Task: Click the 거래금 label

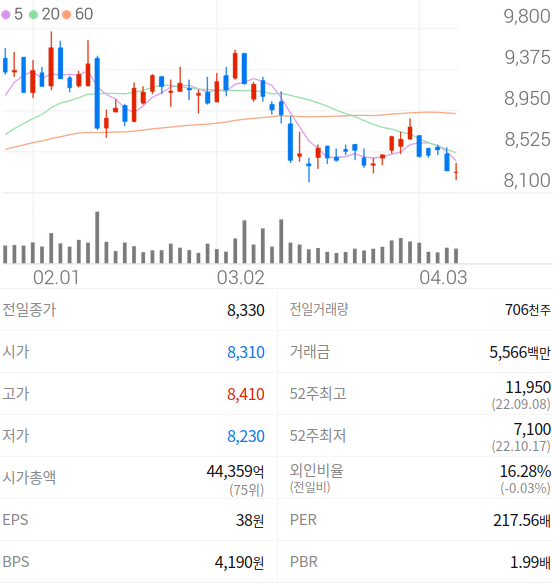Action: coord(310,352)
